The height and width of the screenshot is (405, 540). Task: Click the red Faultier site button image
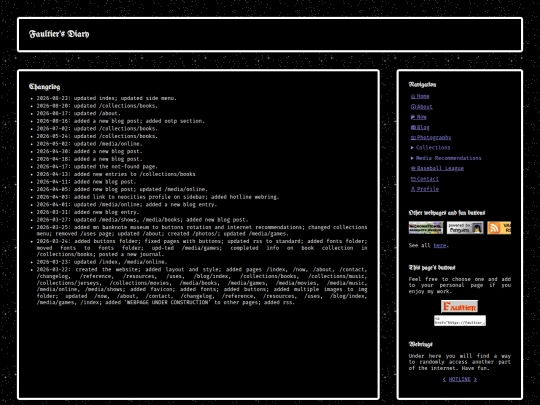(x=459, y=306)
